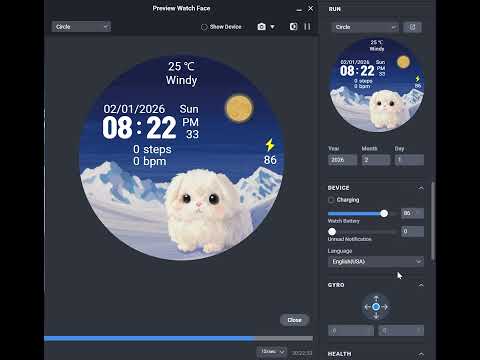Click the 'Windy' weather text
Viewport: 480px width, 360px height.
pos(181,80)
